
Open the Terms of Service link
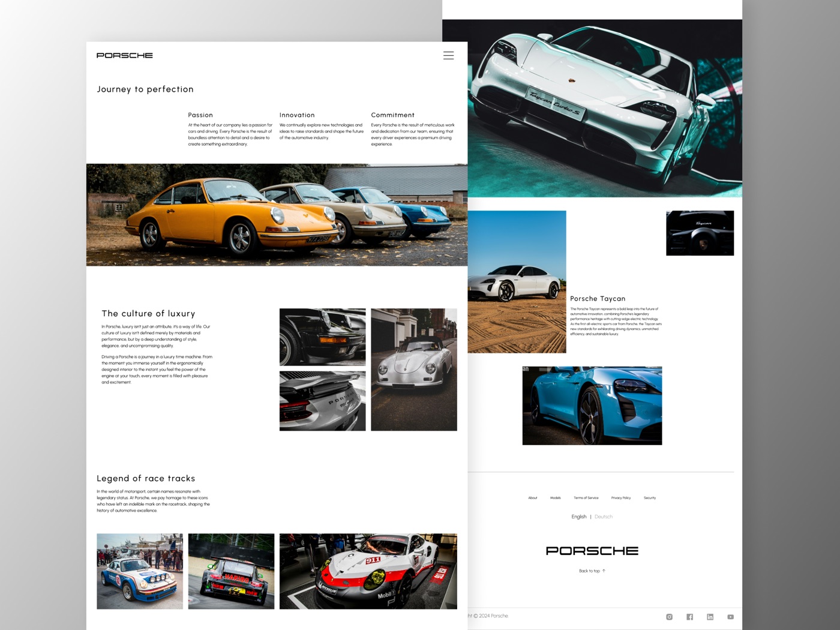click(x=586, y=498)
